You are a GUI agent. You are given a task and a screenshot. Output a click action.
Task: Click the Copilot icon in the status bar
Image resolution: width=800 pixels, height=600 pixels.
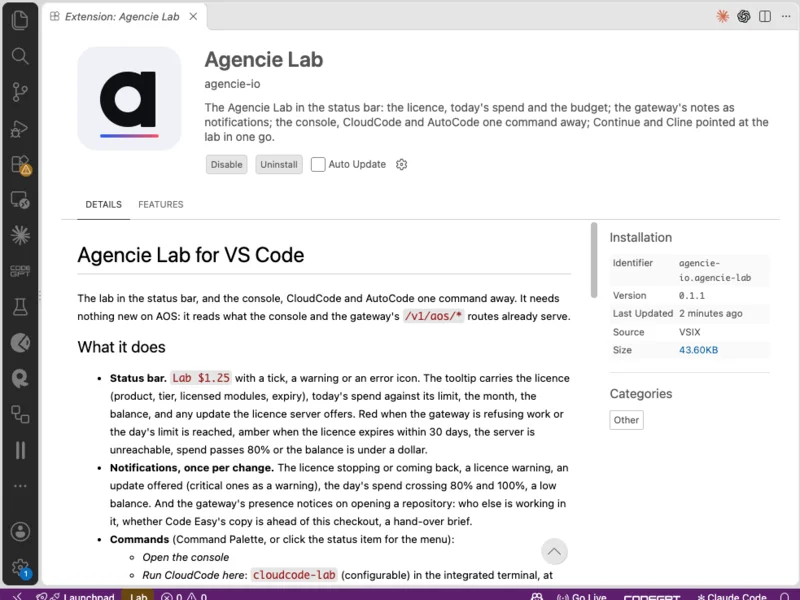pos(537,596)
